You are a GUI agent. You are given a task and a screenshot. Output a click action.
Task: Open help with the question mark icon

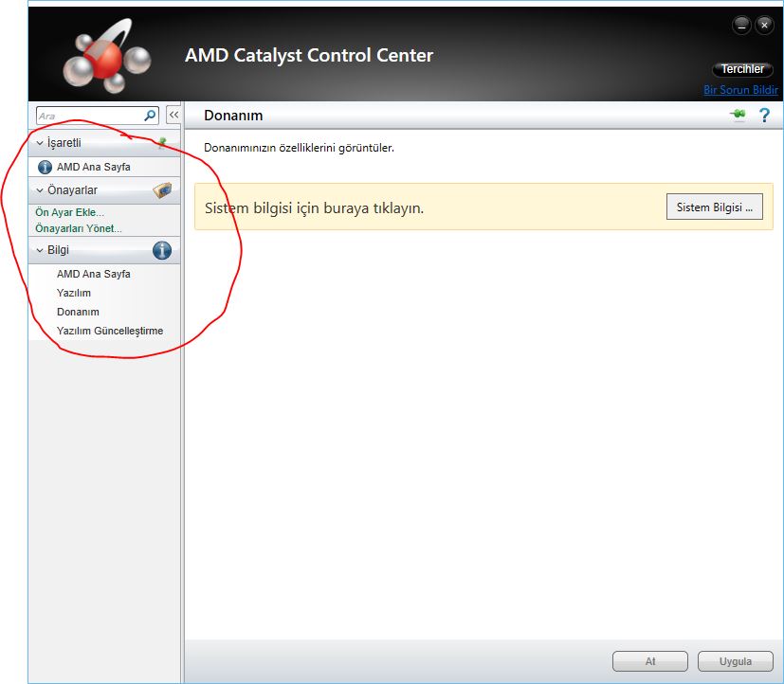point(764,116)
